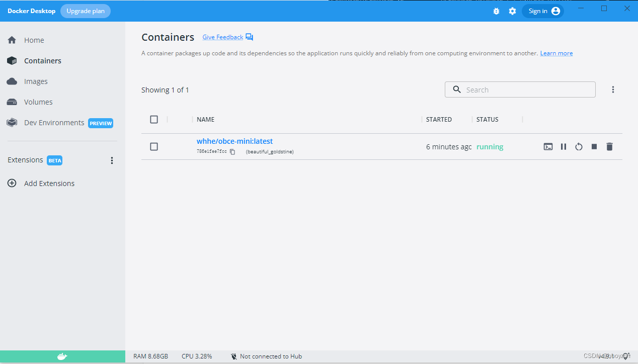
Task: Open the Give Feedback link
Action: tap(223, 37)
